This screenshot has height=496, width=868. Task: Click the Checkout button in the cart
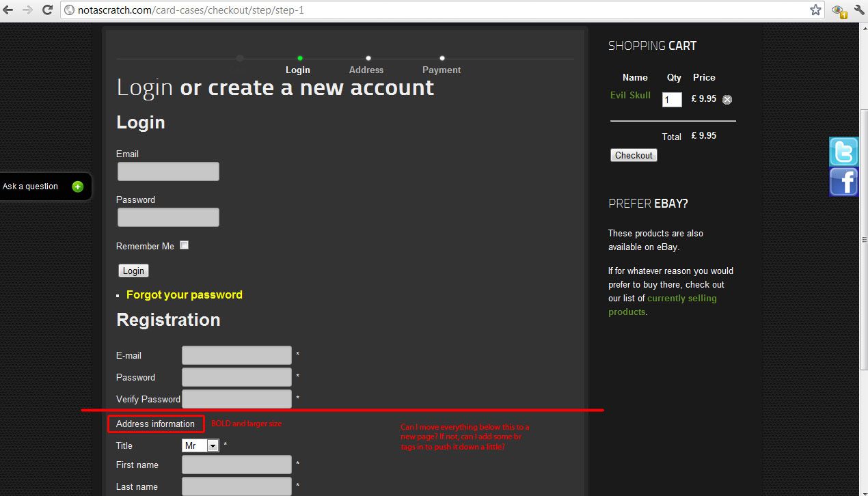pyautogui.click(x=634, y=155)
